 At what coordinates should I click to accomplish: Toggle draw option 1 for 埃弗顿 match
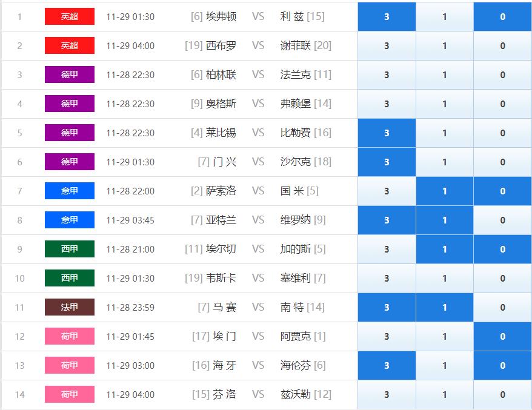point(445,16)
